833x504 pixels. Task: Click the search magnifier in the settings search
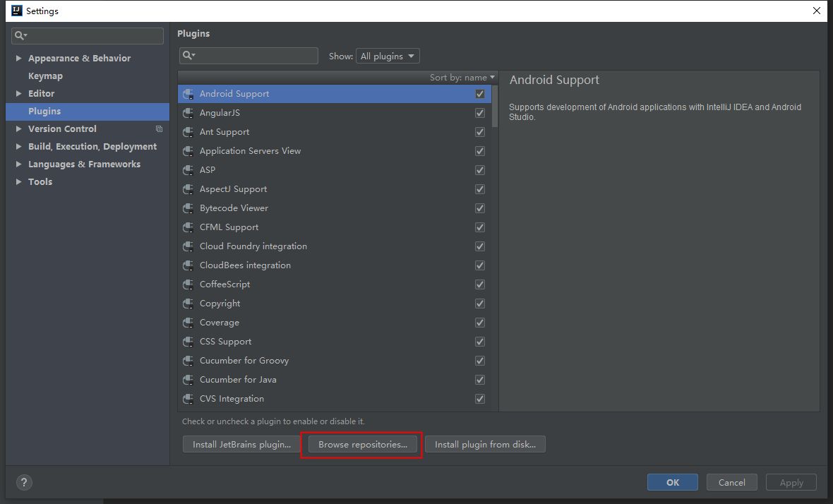(20, 35)
